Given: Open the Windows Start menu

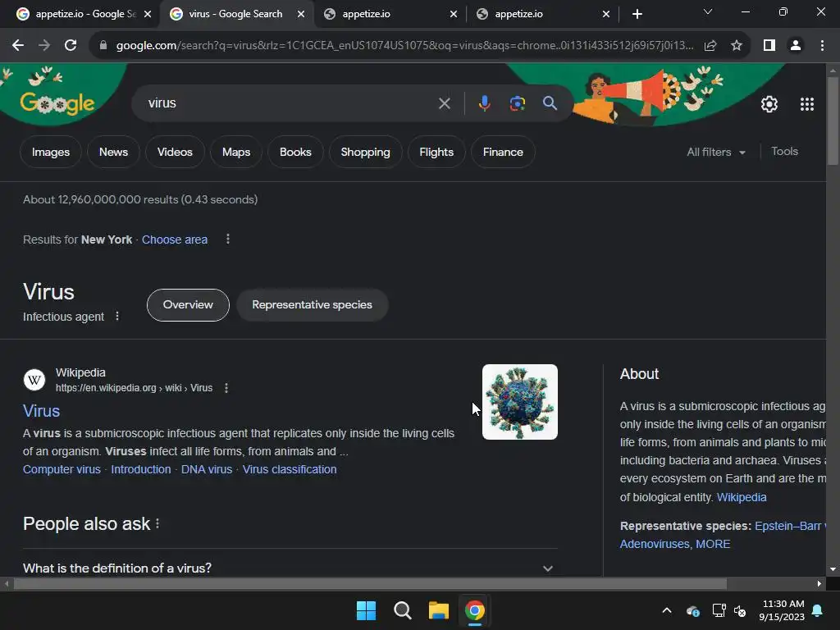Looking at the screenshot, I should click(367, 610).
